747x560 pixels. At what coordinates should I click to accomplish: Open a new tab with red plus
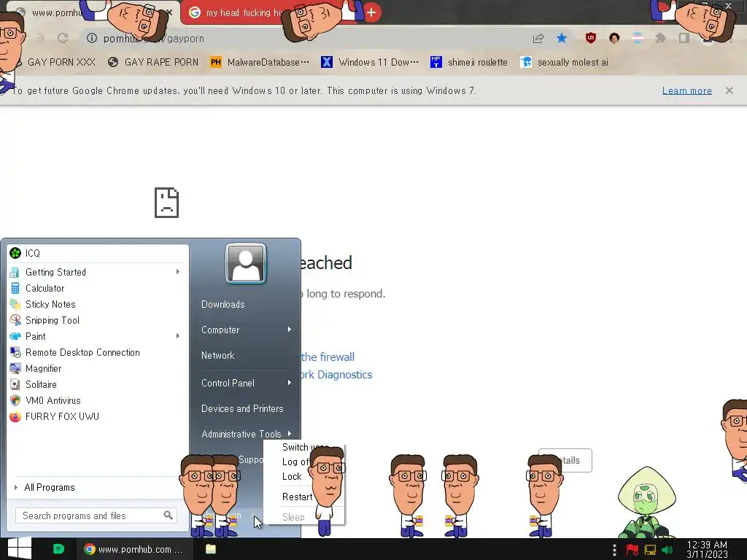coord(371,12)
